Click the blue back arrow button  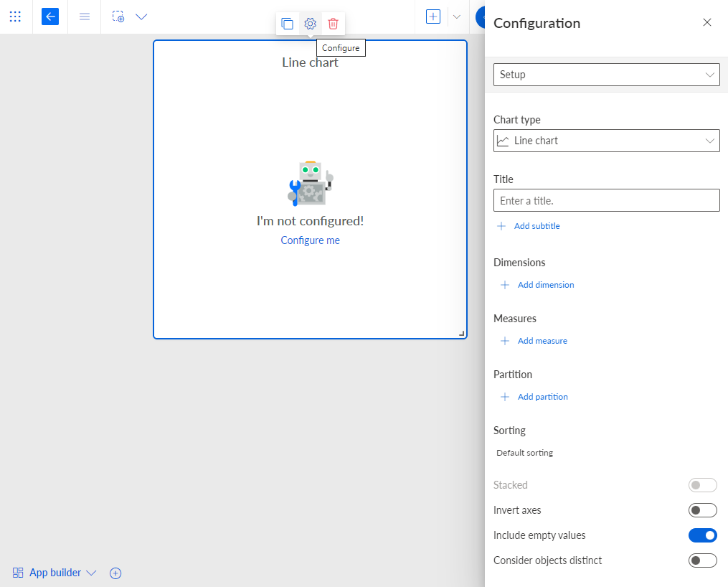[x=50, y=17]
